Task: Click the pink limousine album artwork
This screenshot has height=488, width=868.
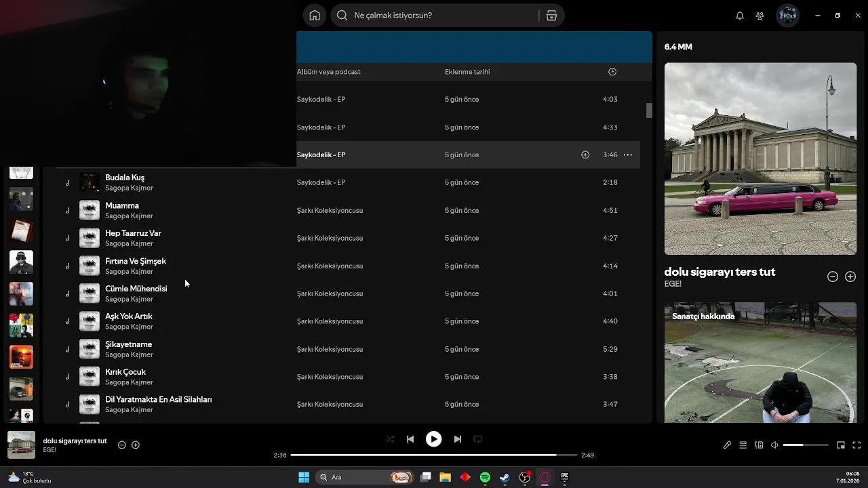Action: click(760, 159)
